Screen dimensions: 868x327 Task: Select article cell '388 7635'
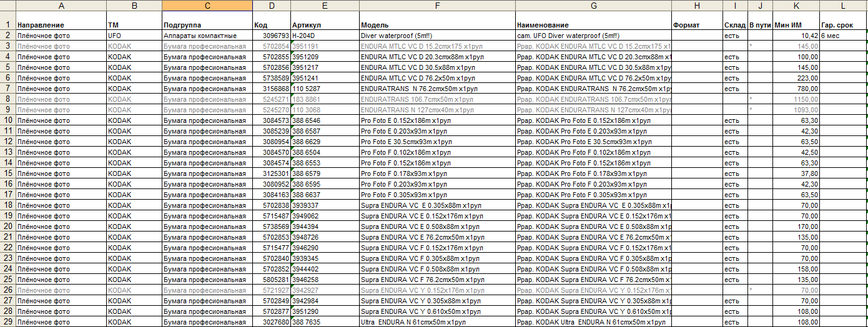(x=325, y=321)
